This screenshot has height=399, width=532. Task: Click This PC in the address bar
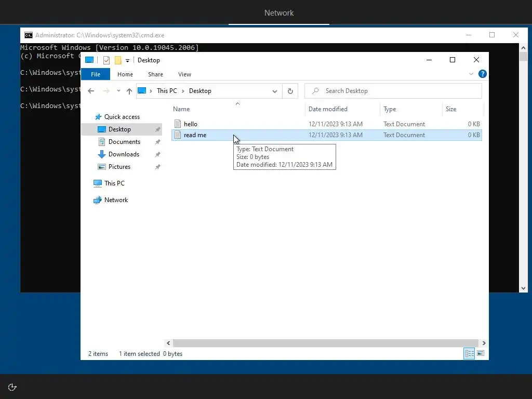[x=167, y=91]
